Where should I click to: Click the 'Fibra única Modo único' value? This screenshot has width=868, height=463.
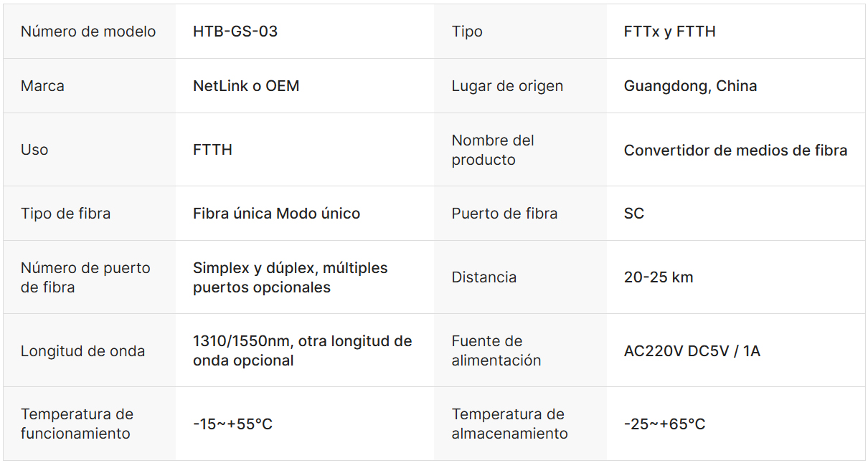pos(276,214)
